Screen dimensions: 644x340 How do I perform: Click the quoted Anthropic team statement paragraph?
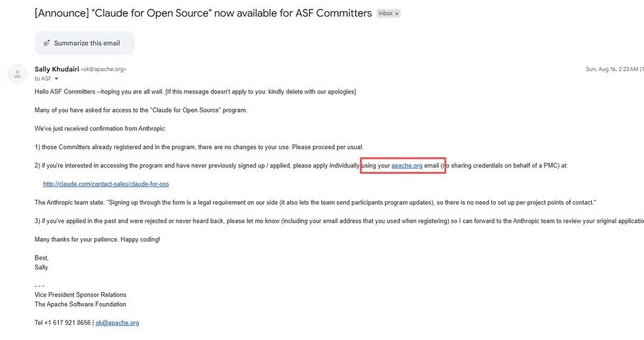[315, 202]
